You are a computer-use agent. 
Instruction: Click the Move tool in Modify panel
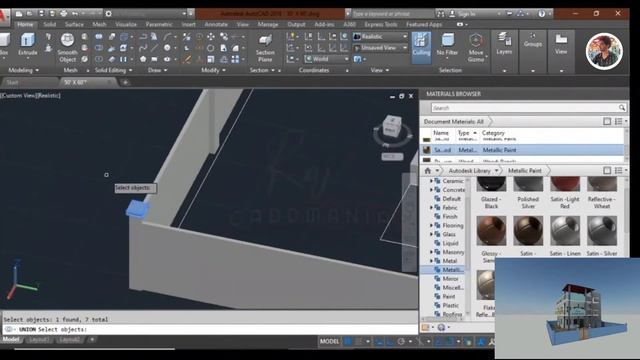point(211,37)
